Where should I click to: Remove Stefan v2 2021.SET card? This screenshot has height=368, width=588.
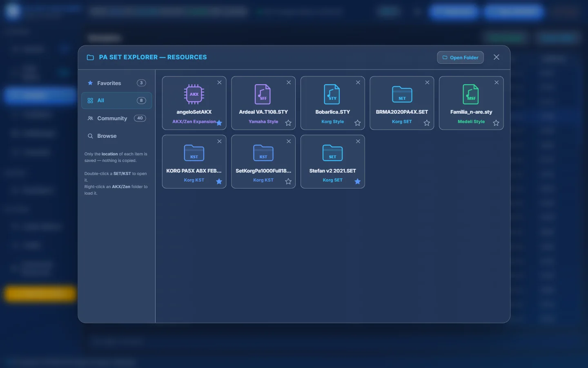pos(358,141)
